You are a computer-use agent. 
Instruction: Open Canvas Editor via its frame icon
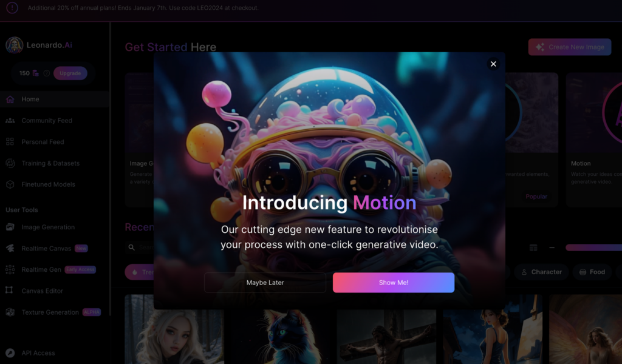(x=9, y=291)
